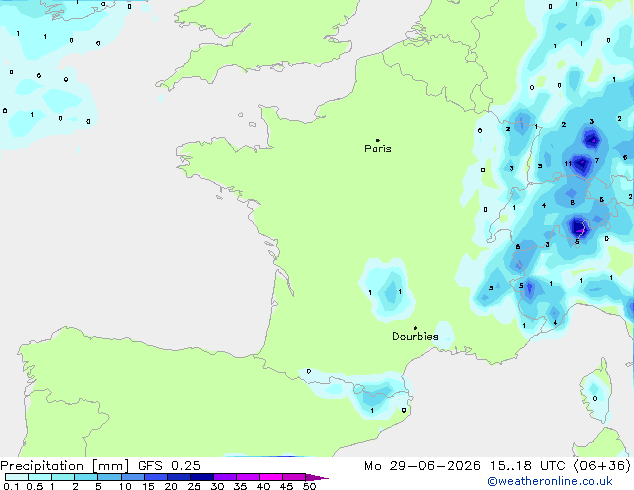Click the Dourbies location dot marker
This screenshot has width=634, height=490.
click(x=415, y=328)
